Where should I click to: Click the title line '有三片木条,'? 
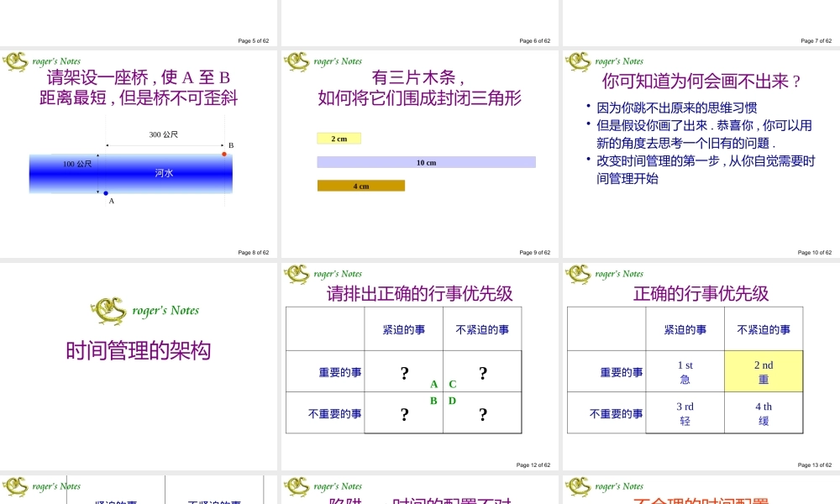419,77
